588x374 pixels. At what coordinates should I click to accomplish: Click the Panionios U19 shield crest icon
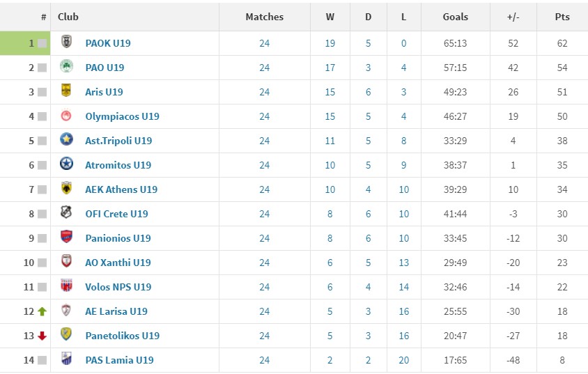[x=66, y=237]
